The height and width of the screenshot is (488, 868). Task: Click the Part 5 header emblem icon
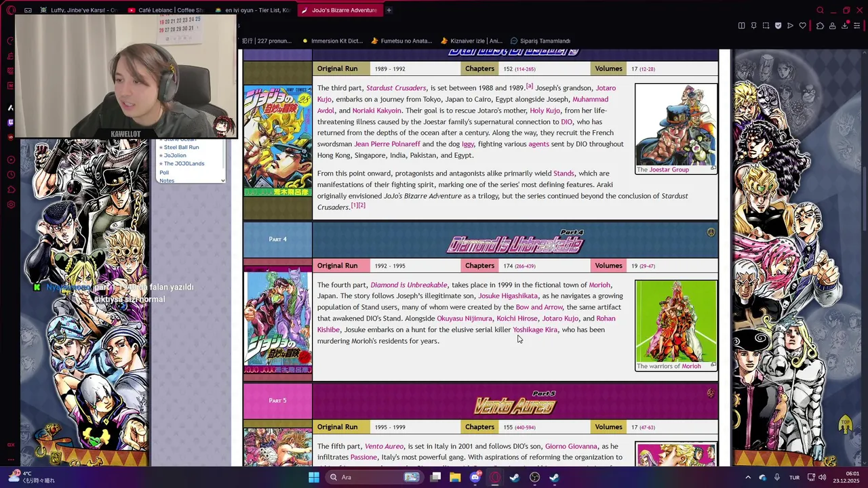pos(711,393)
